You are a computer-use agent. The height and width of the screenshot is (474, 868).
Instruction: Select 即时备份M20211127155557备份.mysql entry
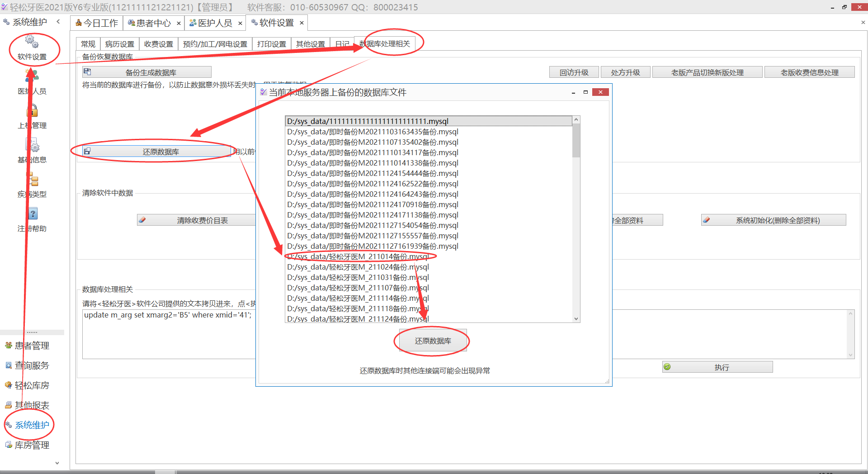click(429, 236)
